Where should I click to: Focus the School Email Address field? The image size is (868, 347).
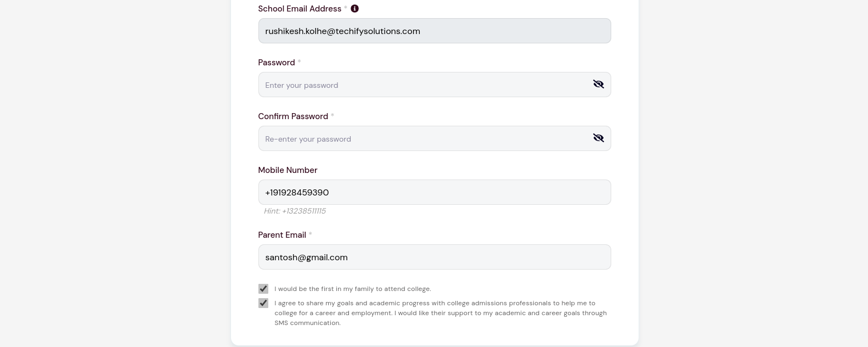coord(435,31)
